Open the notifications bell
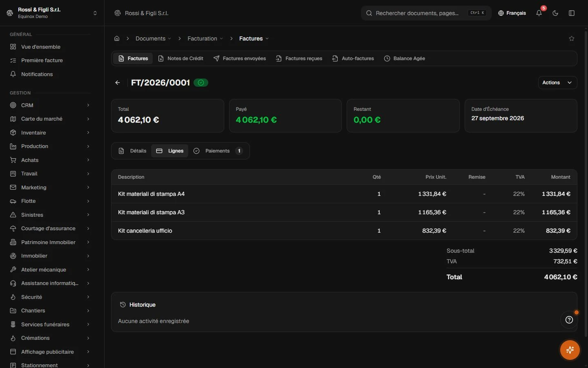The width and height of the screenshot is (588, 368). pyautogui.click(x=539, y=13)
